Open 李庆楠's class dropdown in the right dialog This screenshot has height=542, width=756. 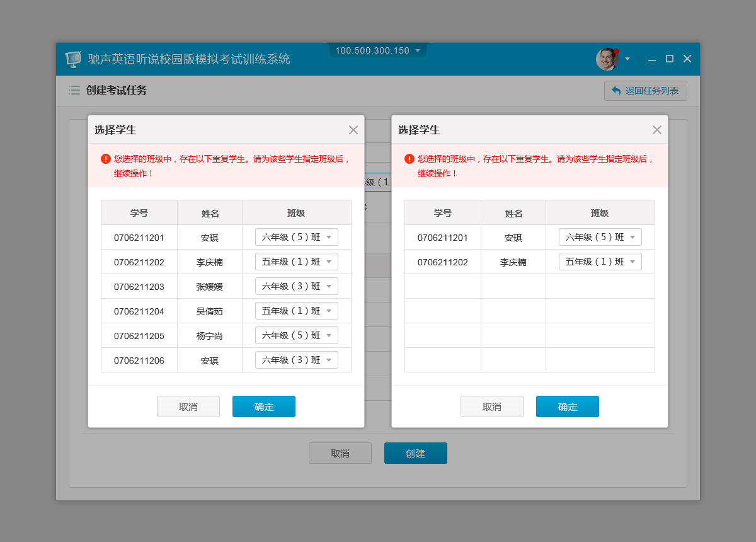[600, 262]
